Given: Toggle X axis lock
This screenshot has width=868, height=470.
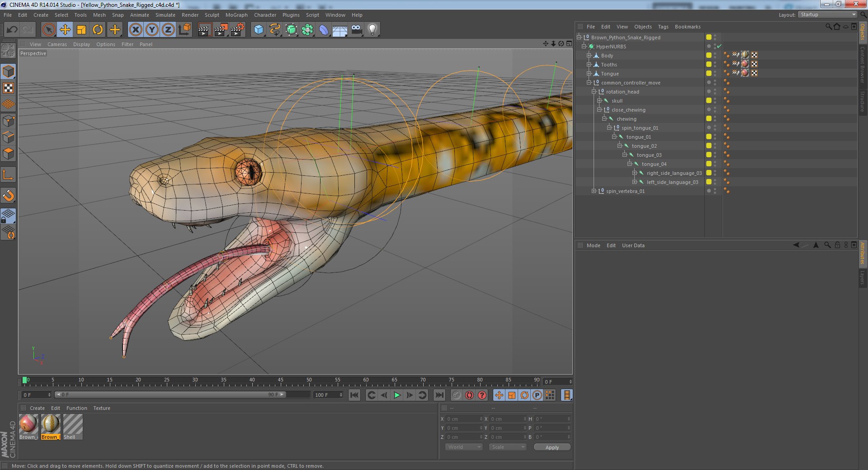Looking at the screenshot, I should (x=136, y=30).
